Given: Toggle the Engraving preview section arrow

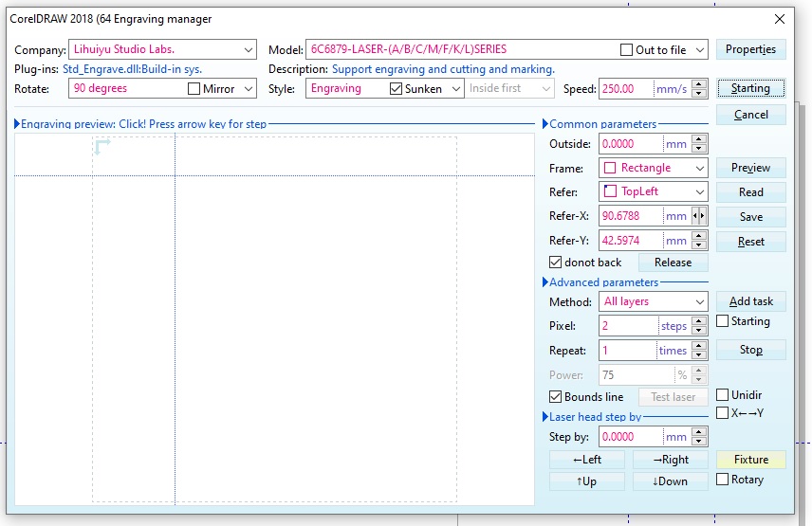Looking at the screenshot, I should tap(16, 124).
